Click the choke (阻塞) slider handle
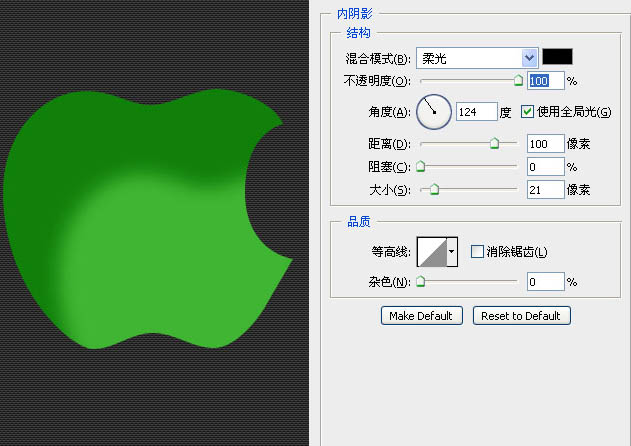The height and width of the screenshot is (446, 631). [x=421, y=166]
